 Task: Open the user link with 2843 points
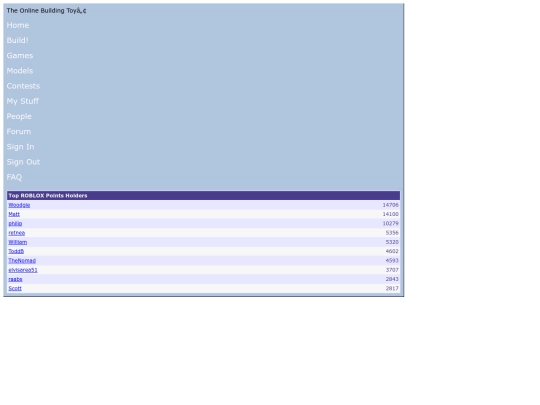(15, 279)
